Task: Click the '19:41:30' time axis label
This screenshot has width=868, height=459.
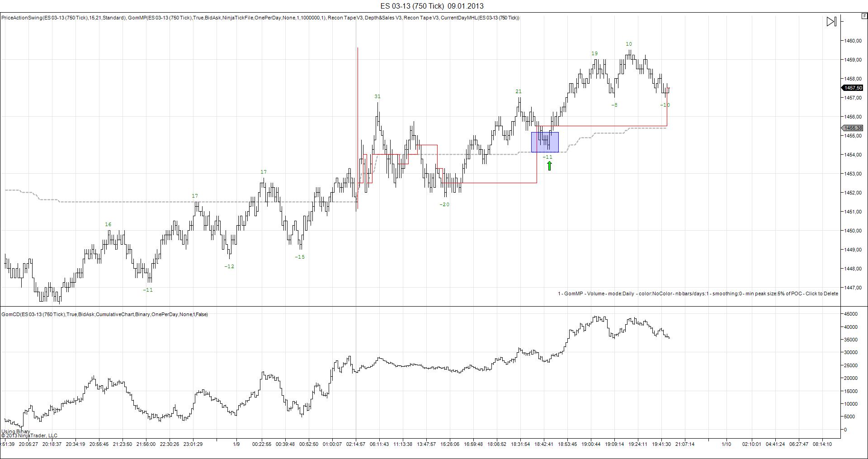Action: [661, 444]
